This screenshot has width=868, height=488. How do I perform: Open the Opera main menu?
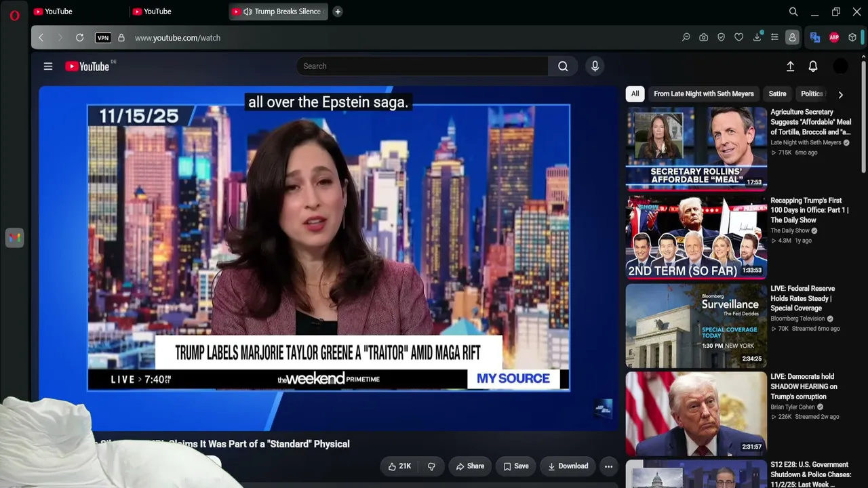coord(14,15)
